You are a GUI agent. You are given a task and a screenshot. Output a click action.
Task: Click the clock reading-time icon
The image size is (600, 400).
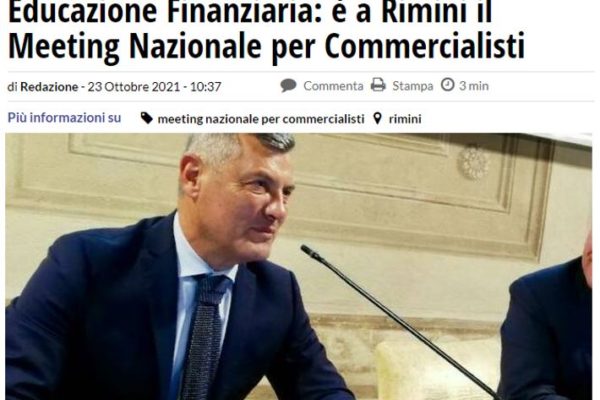tap(447, 84)
